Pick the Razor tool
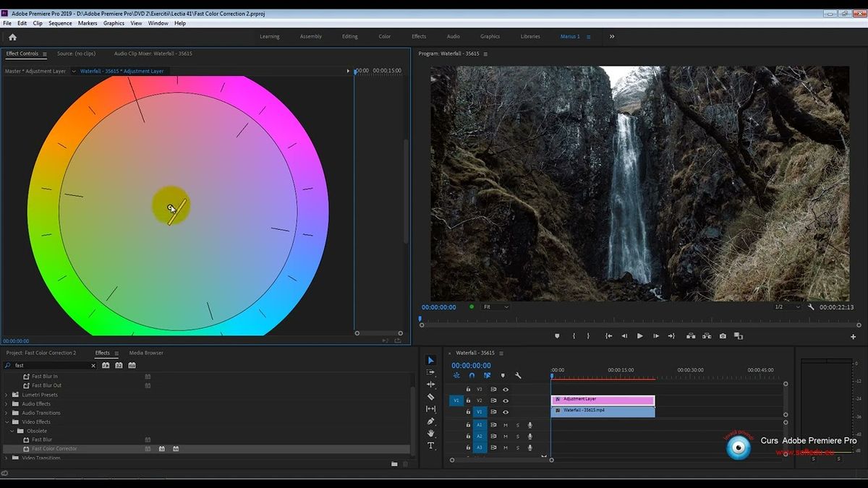This screenshot has width=868, height=488. 430,397
